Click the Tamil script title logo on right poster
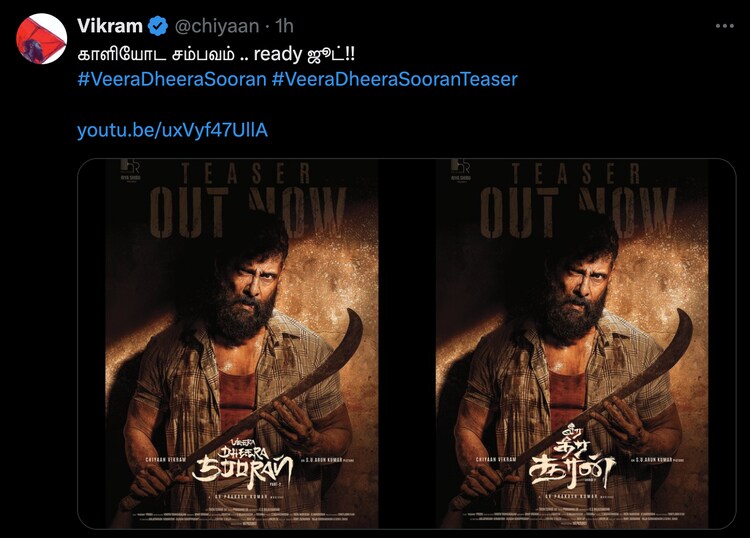This screenshot has width=750, height=538. 572,461
